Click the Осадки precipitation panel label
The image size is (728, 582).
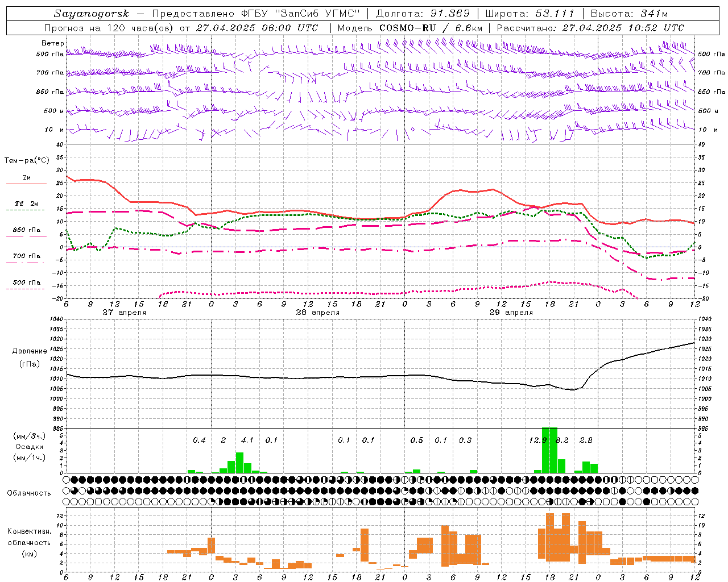pos(30,447)
